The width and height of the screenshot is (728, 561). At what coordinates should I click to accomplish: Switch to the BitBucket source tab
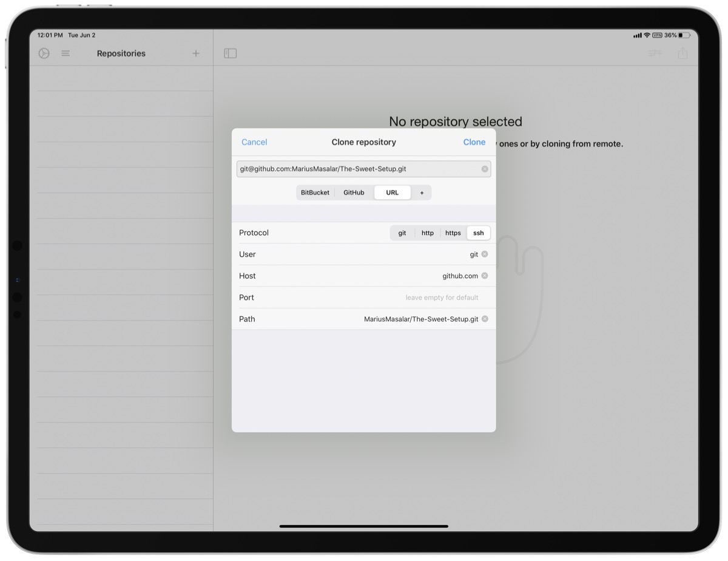(315, 192)
